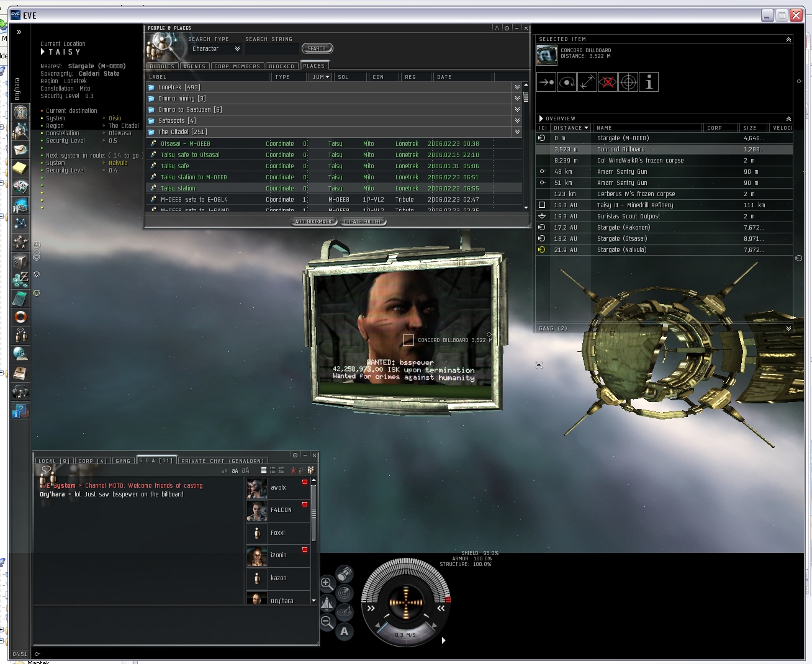Select the medium chat font size
The width and height of the screenshot is (812, 664).
[235, 471]
